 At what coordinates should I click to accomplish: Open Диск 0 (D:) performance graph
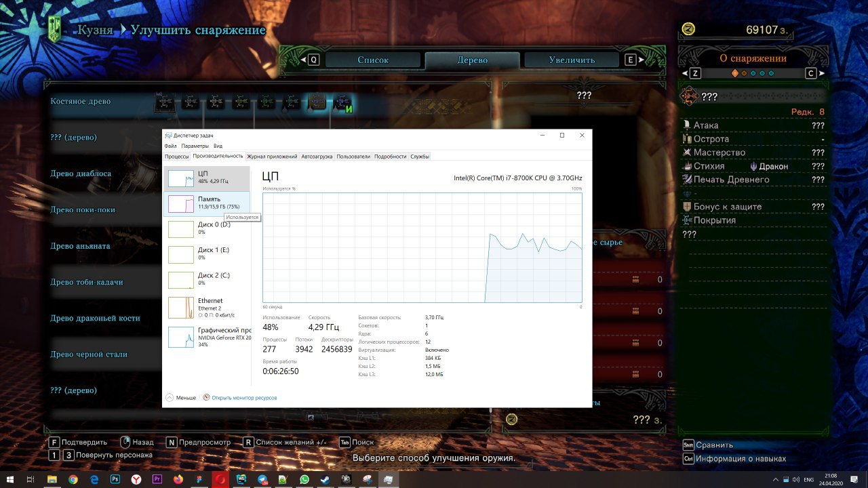click(x=207, y=228)
